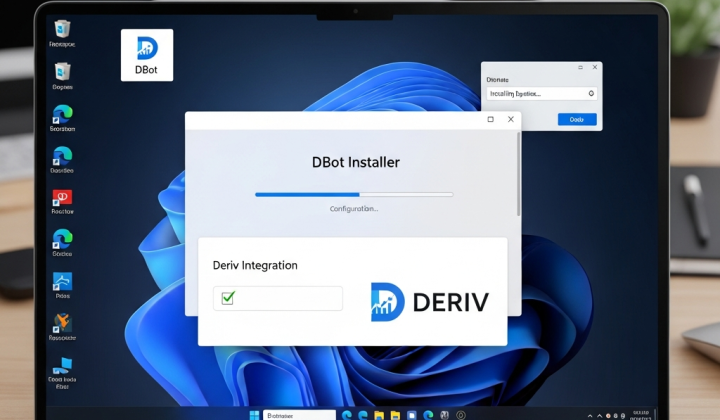Open the second folder icon on the taskbar
The height and width of the screenshot is (420, 720).
395,415
